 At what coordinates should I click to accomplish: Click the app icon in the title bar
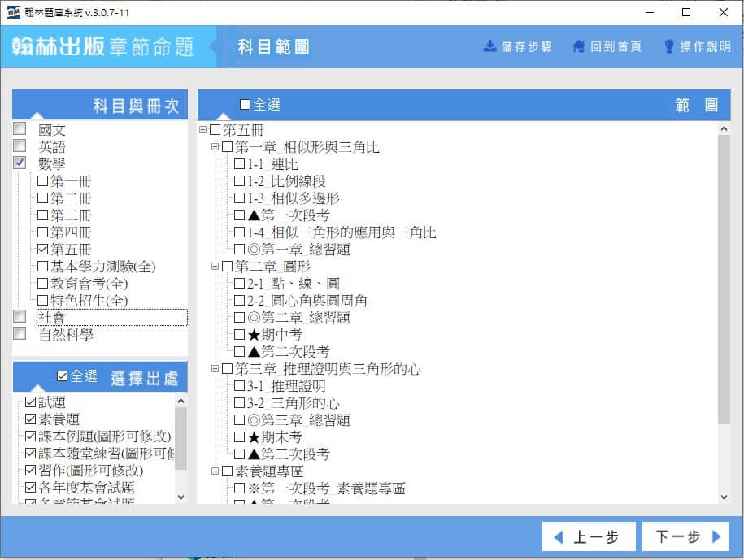pos(13,12)
